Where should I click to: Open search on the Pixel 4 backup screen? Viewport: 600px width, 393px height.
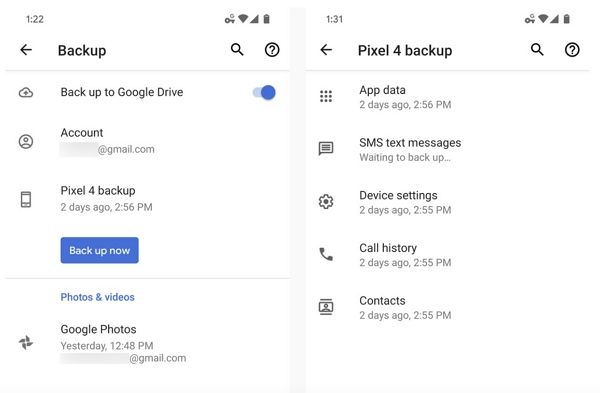click(537, 50)
